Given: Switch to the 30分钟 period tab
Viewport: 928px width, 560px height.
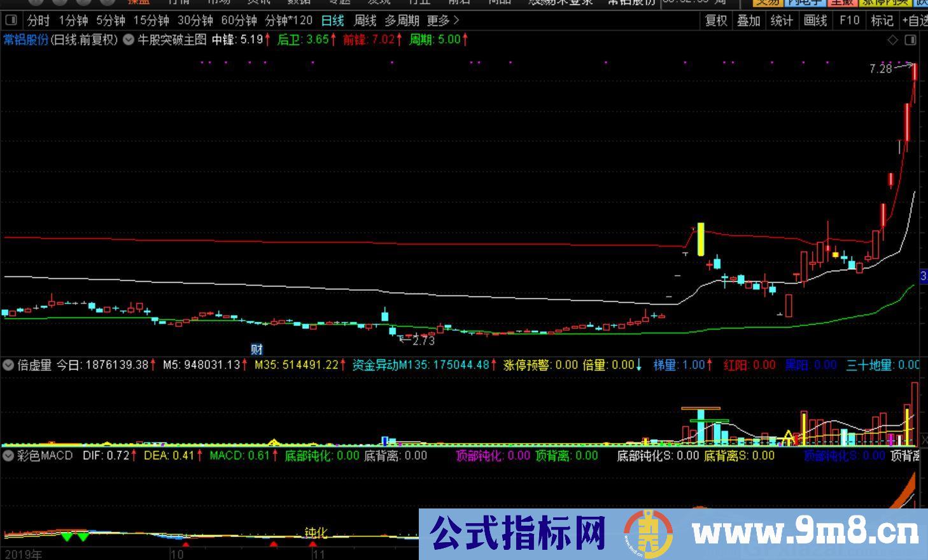Looking at the screenshot, I should pyautogui.click(x=195, y=21).
